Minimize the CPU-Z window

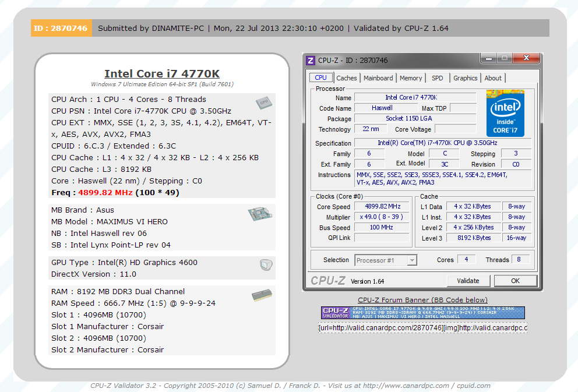pyautogui.click(x=489, y=58)
